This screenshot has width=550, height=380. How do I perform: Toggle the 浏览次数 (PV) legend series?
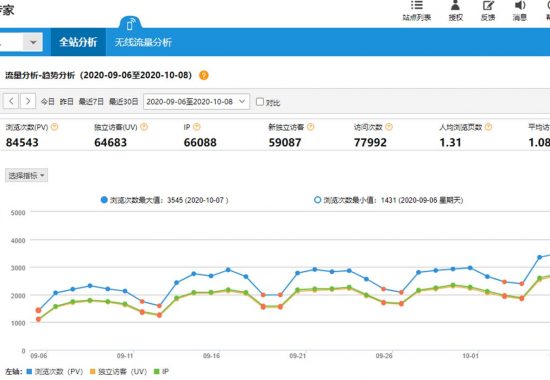55,372
